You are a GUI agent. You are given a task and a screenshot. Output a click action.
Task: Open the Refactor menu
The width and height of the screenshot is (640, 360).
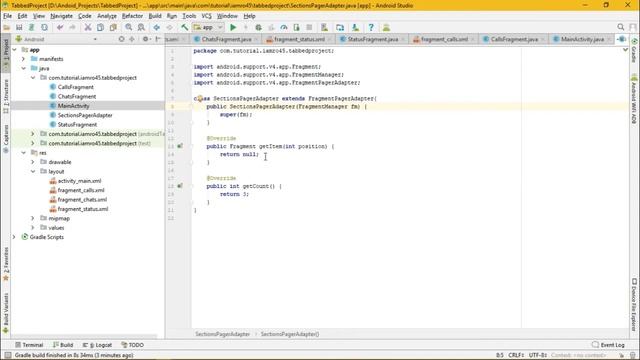[132, 16]
